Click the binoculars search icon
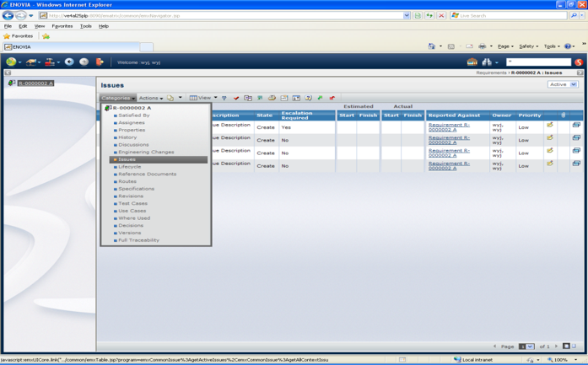This screenshot has height=365, width=588. [x=487, y=62]
